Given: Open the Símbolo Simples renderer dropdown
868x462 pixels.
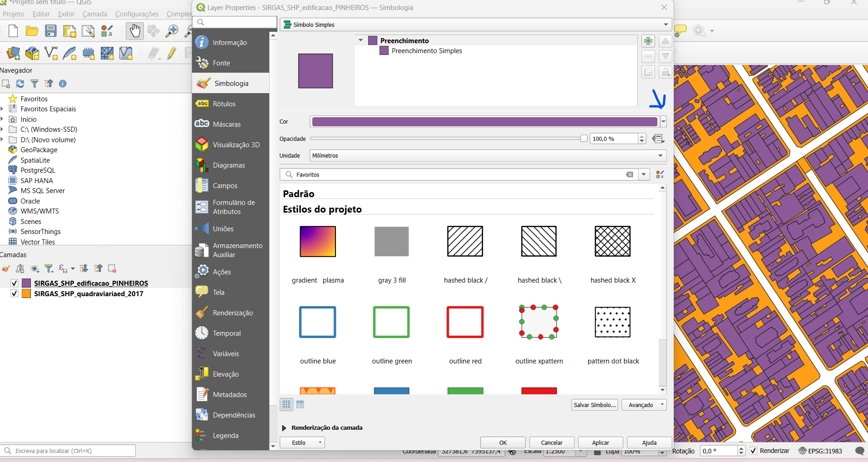Looking at the screenshot, I should [x=475, y=25].
